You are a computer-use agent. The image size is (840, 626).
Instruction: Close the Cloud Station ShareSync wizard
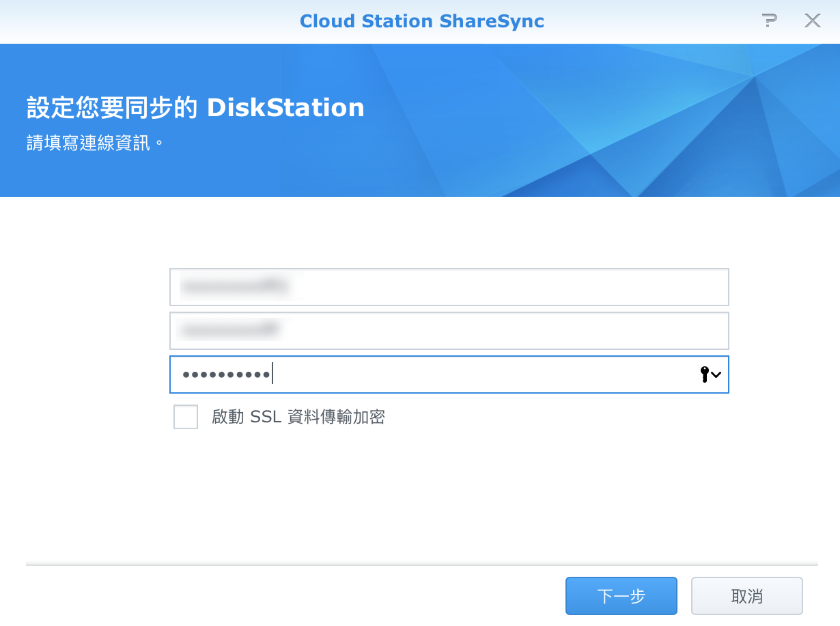(x=812, y=21)
